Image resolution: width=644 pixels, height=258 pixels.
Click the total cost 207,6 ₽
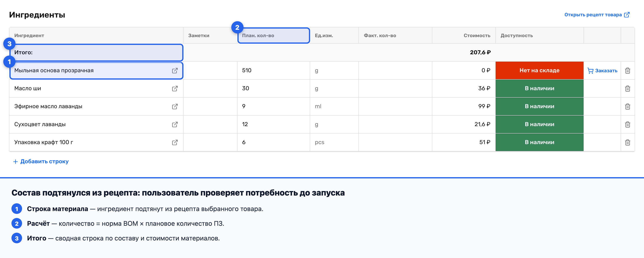(480, 52)
